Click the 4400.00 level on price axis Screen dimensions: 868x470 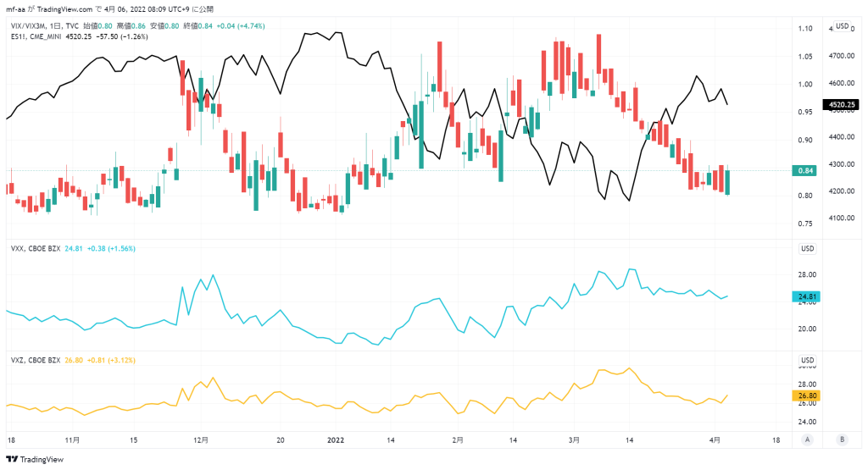(842, 137)
